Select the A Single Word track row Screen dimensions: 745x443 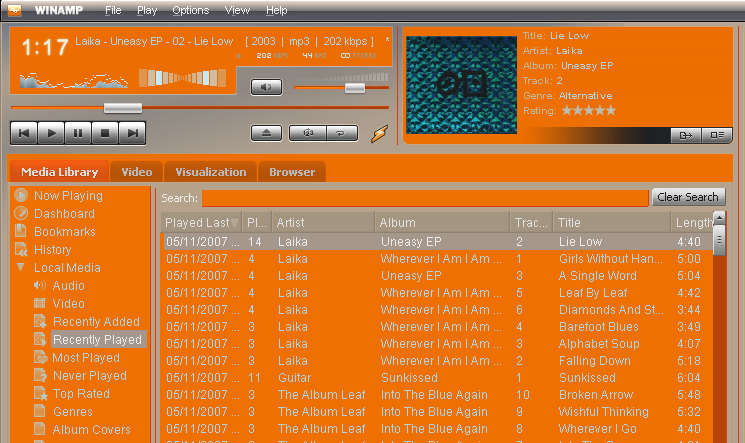437,276
